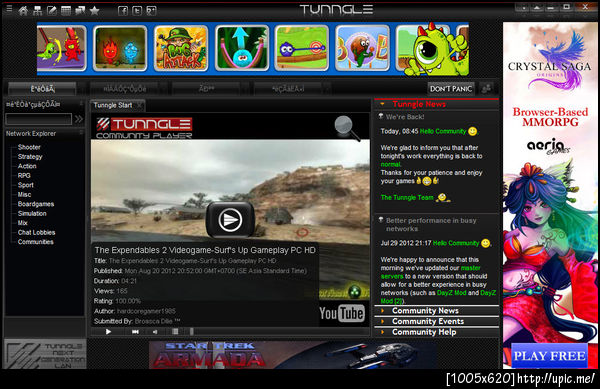Click the magnifier icon in Community Player
The height and width of the screenshot is (389, 600).
347,128
